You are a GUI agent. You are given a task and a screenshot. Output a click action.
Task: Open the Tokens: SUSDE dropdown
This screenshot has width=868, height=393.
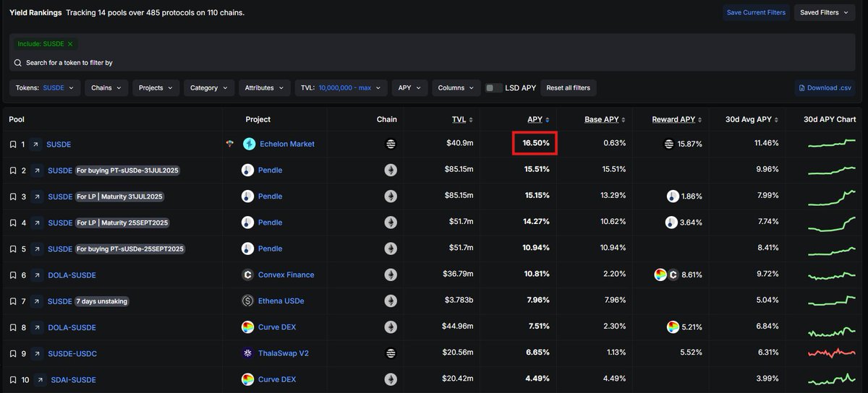(44, 87)
